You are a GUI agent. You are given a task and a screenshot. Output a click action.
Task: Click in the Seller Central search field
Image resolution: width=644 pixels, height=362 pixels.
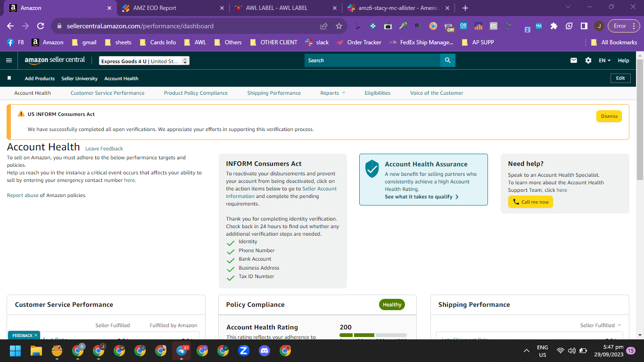372,60
